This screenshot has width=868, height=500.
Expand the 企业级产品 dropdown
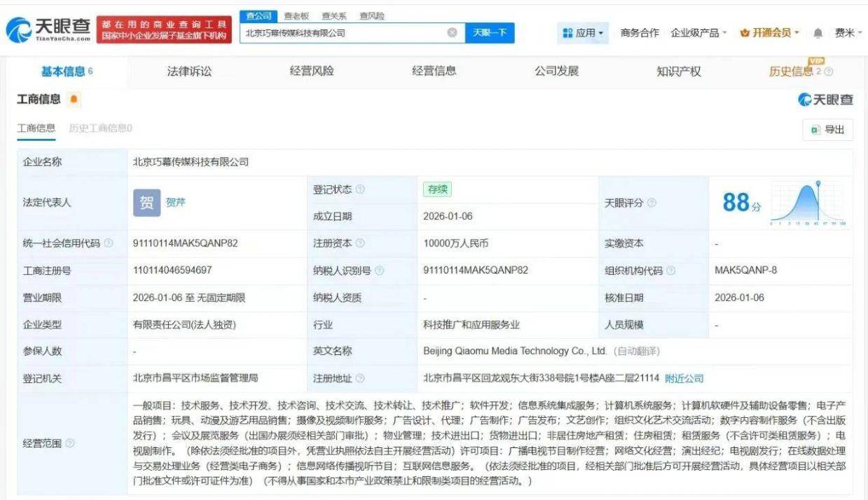coord(698,33)
